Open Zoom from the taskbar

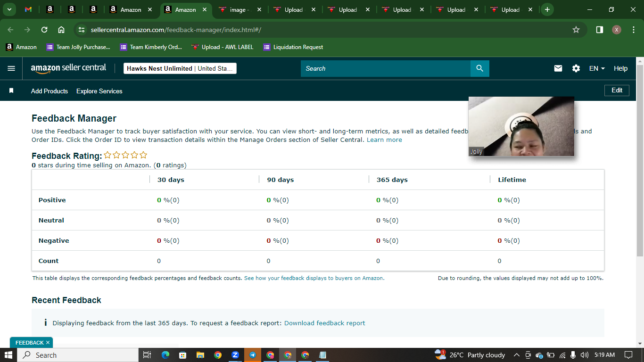235,355
